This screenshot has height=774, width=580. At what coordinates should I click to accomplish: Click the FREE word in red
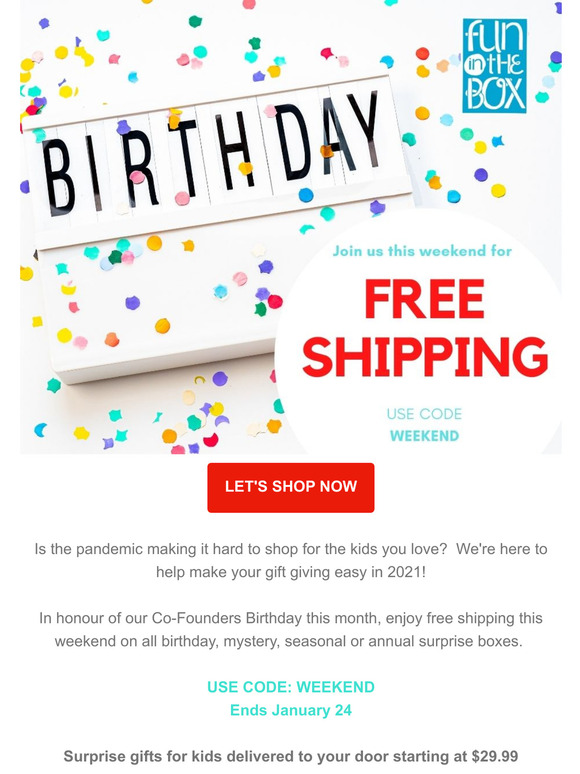click(x=425, y=299)
